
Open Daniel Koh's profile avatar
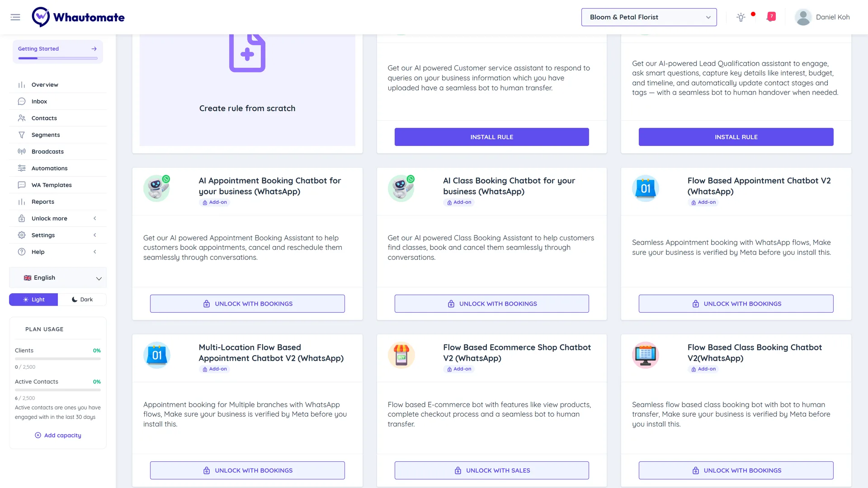(x=803, y=17)
